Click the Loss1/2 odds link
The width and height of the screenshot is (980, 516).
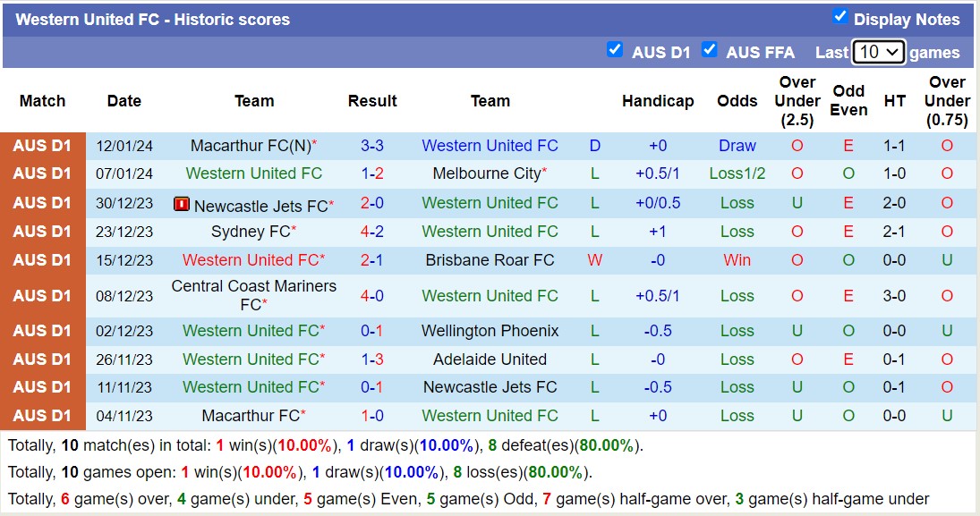click(737, 174)
